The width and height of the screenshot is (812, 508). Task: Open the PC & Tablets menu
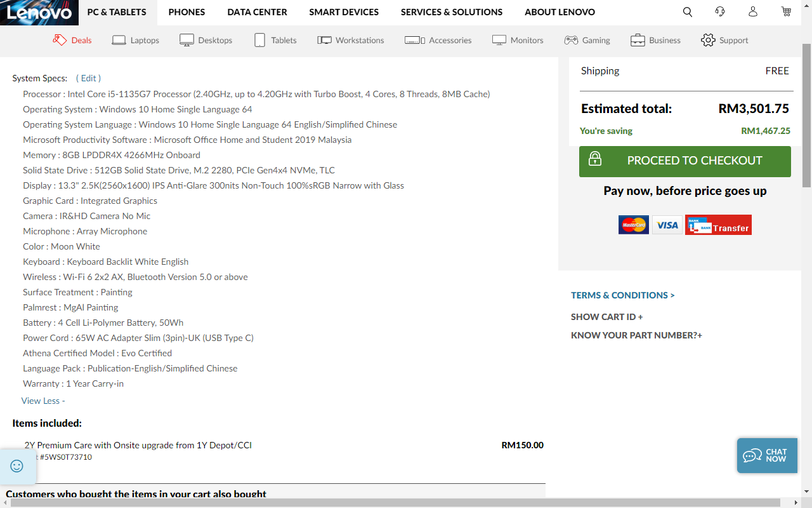117,12
